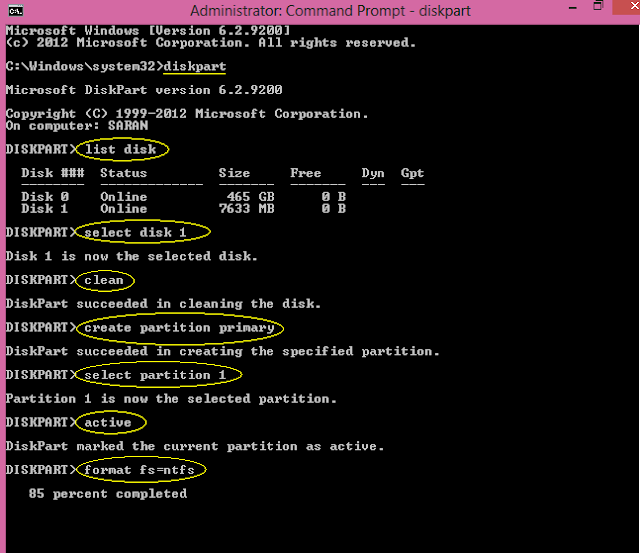Click the 'Disk ###' column header
Screen dimensions: 640x553
tap(53, 173)
